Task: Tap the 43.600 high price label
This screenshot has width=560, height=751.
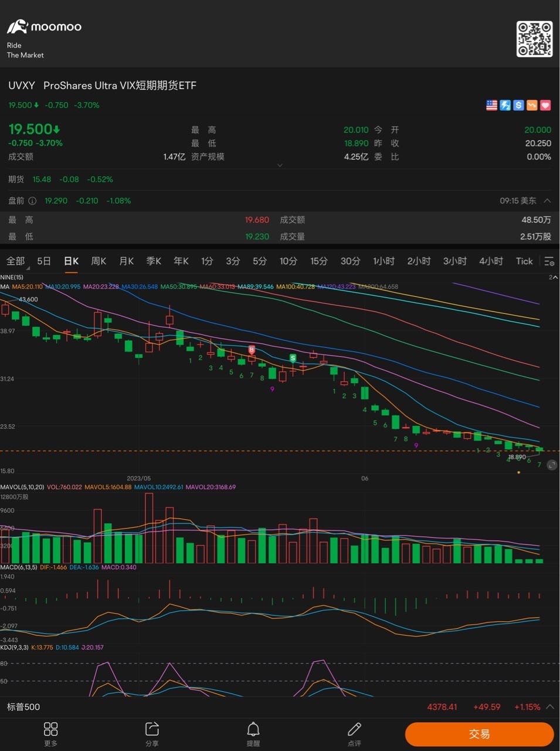Action: pos(28,299)
